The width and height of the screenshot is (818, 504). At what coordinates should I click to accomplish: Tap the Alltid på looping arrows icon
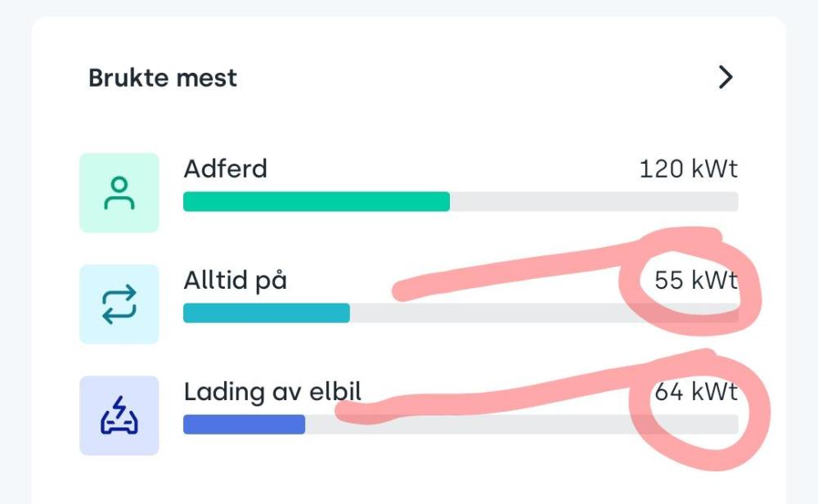[x=119, y=304]
